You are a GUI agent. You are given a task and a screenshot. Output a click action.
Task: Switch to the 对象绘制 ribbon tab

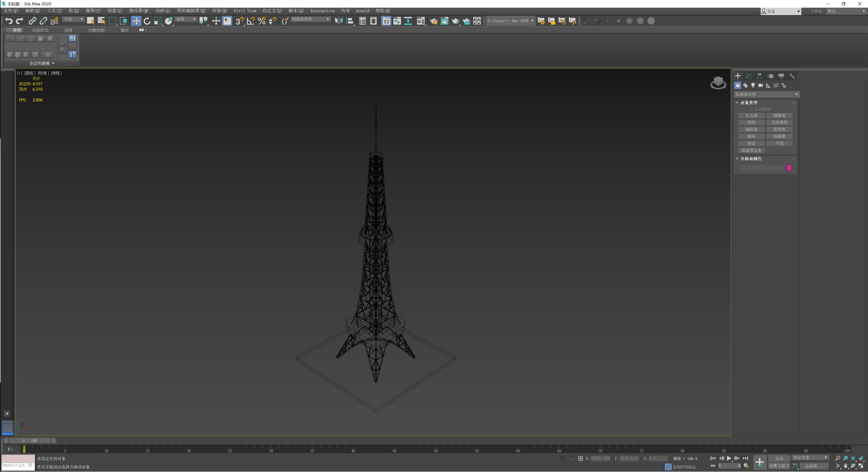coord(96,30)
